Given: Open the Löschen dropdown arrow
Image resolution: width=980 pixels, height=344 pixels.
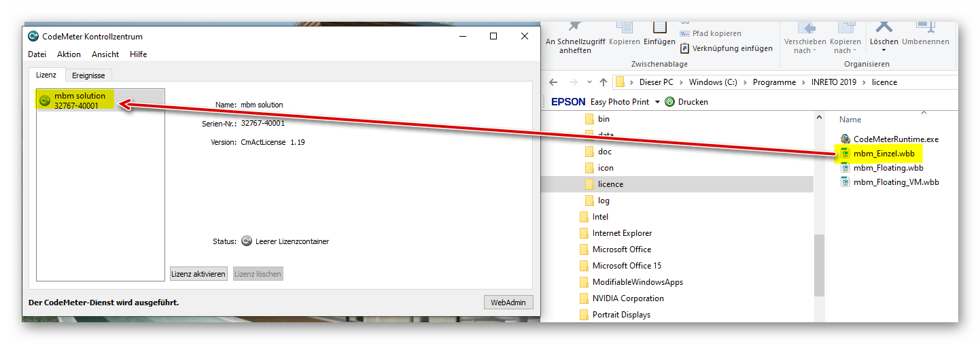Looking at the screenshot, I should coord(883,50).
